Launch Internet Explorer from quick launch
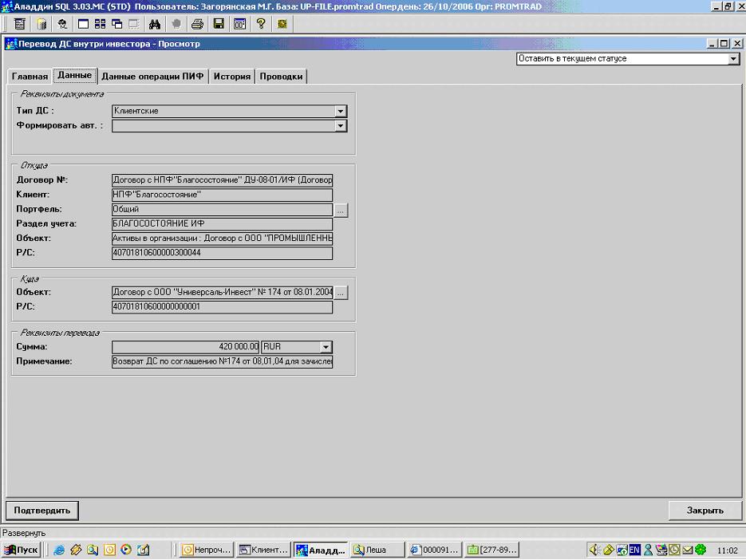Viewport: 746px width, 560px height. [x=59, y=550]
